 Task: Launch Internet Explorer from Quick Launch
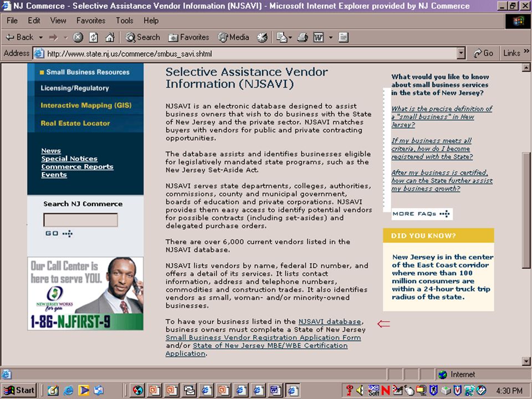[x=68, y=390]
